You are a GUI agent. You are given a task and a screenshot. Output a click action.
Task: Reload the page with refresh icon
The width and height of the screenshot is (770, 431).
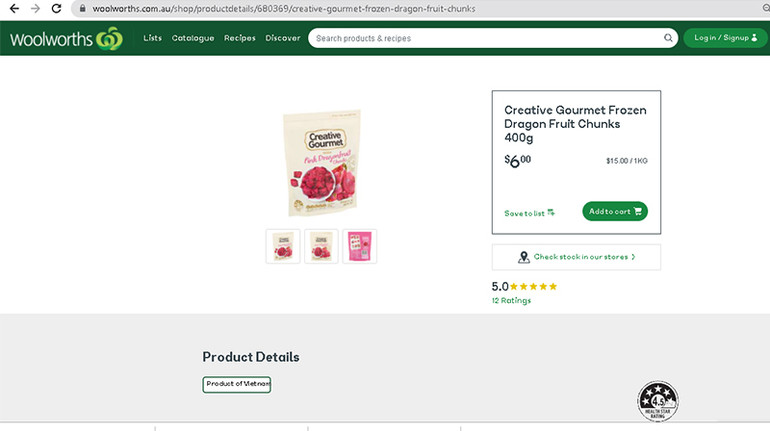pos(56,8)
